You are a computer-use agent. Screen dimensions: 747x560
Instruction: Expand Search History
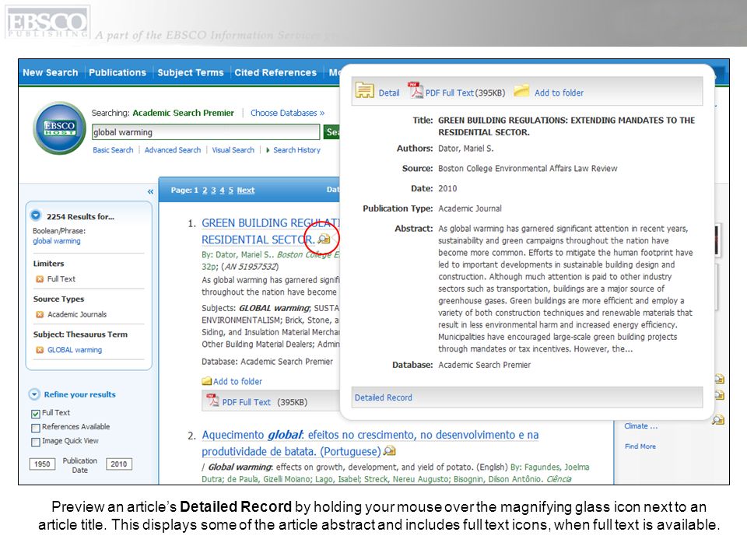click(x=293, y=150)
